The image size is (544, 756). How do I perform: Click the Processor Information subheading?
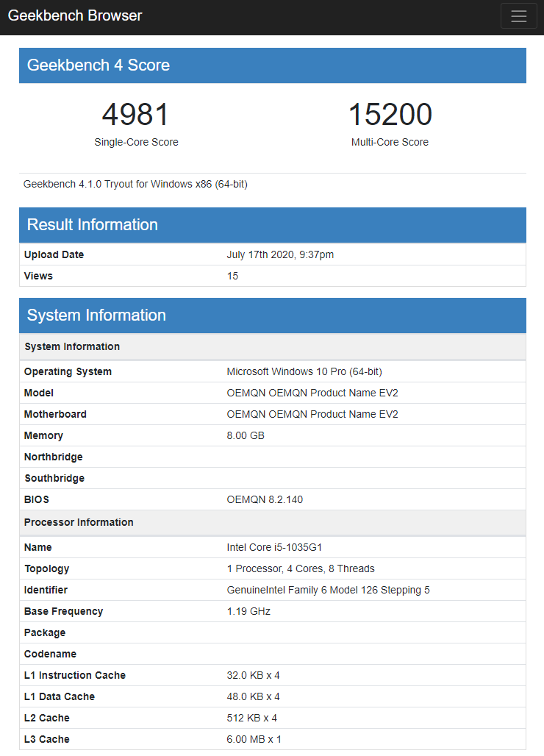(79, 522)
